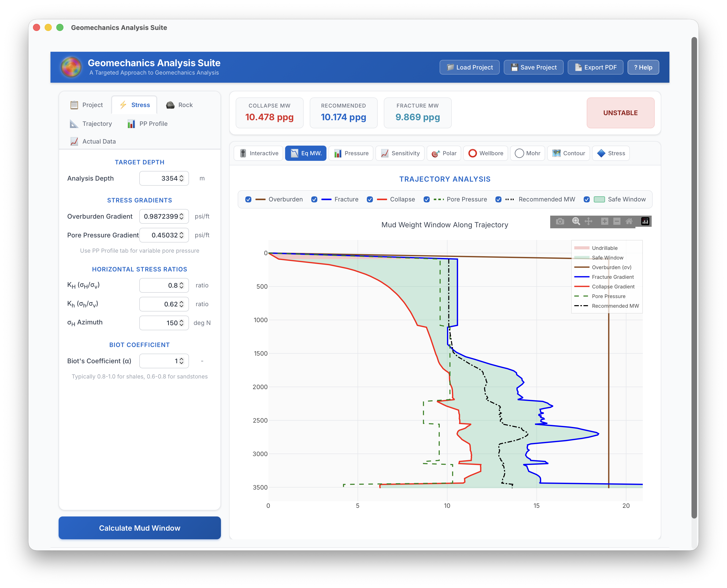Uncheck the Overburden curve checkbox

click(x=248, y=199)
